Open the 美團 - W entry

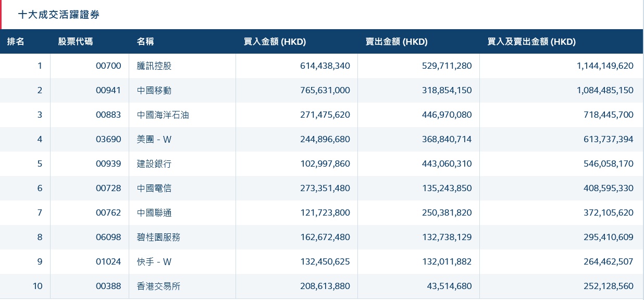tap(154, 140)
